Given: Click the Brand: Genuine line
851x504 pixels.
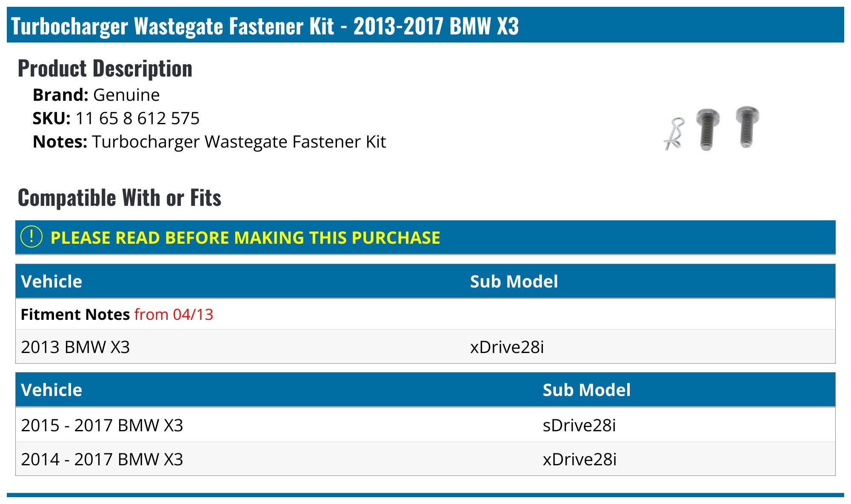Looking at the screenshot, I should [x=96, y=95].
